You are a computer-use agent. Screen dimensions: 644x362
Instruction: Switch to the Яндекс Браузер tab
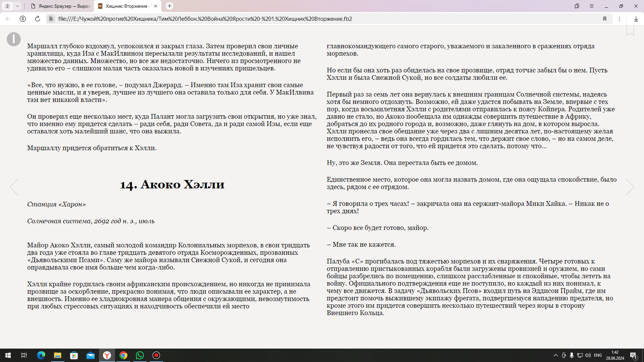(60, 6)
